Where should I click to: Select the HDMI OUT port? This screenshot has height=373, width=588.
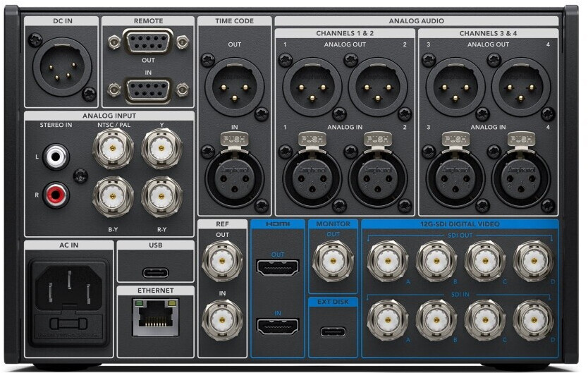(x=278, y=268)
